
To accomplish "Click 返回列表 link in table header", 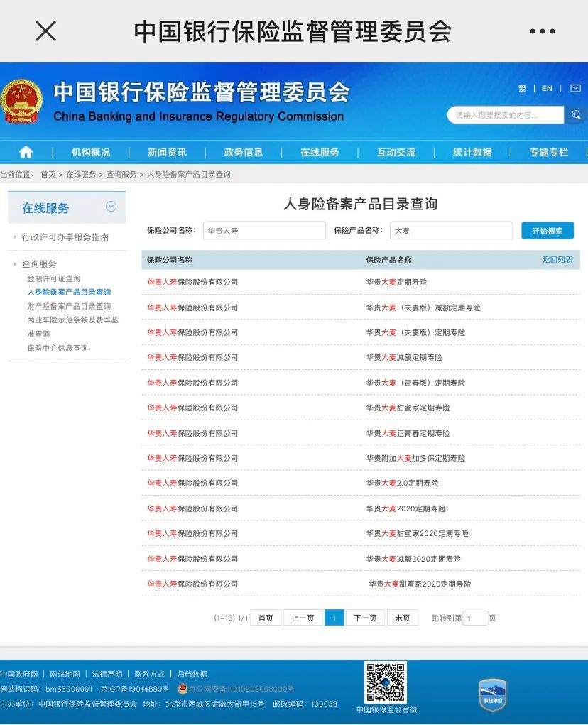I will [557, 259].
